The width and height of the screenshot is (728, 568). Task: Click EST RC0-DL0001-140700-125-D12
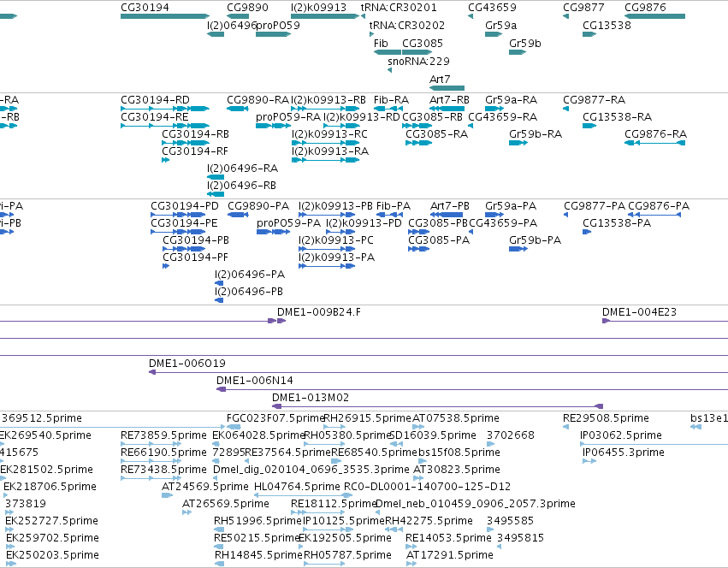coord(427,486)
